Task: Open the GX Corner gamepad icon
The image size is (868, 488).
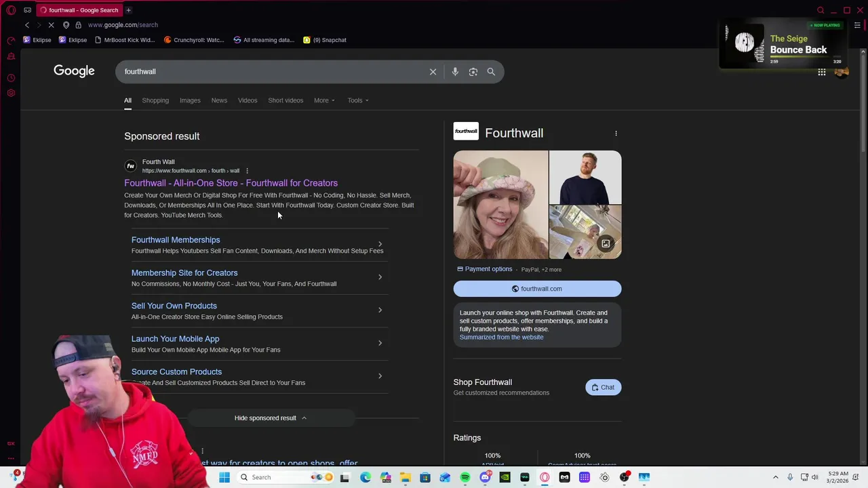Action: [27, 10]
